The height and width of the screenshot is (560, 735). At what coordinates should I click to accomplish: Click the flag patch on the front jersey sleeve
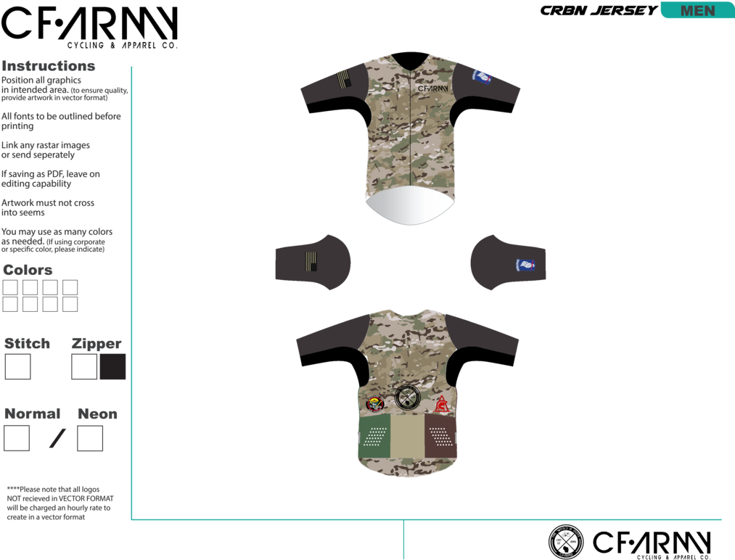coord(344,79)
